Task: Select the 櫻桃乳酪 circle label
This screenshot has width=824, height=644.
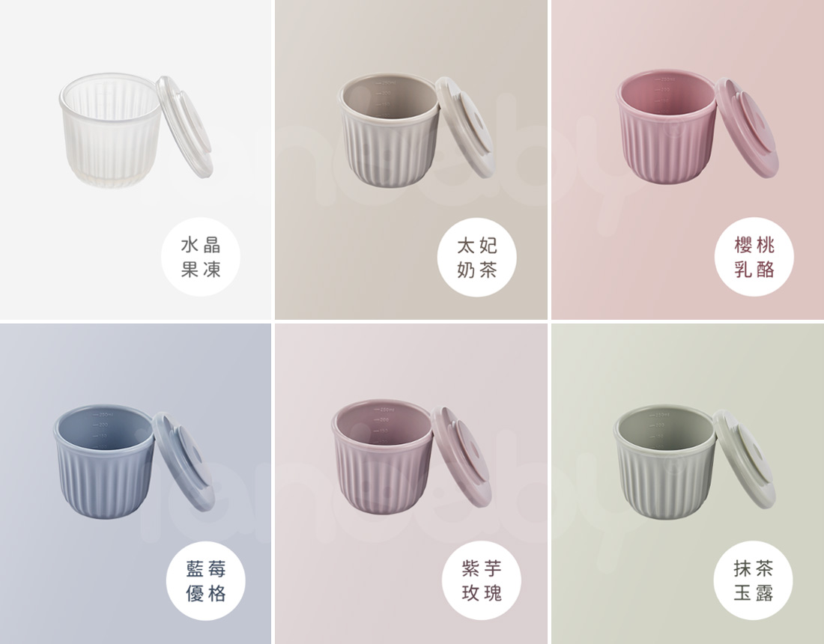Action: 754,257
